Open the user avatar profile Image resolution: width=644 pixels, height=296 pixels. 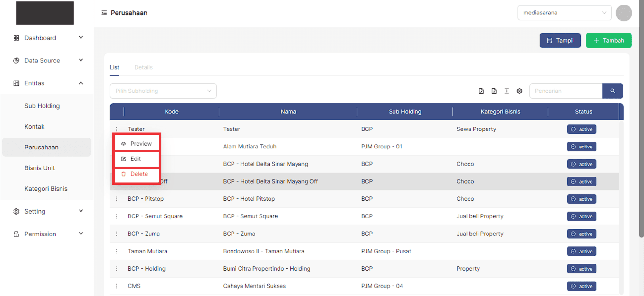[x=623, y=13]
